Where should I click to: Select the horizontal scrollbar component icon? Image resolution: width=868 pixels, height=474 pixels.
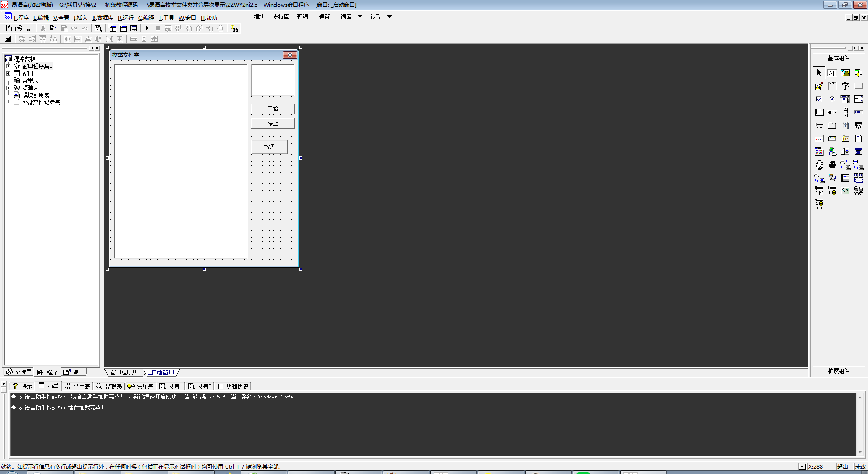click(832, 112)
